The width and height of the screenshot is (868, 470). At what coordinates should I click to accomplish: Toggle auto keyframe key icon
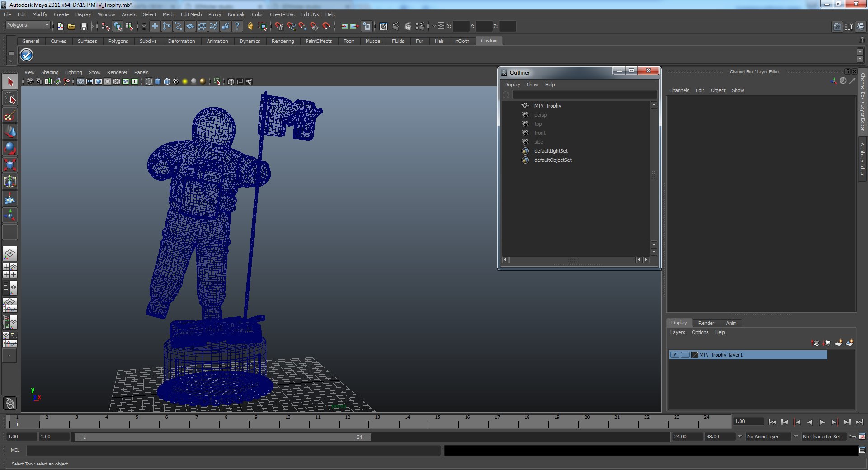pyautogui.click(x=853, y=437)
